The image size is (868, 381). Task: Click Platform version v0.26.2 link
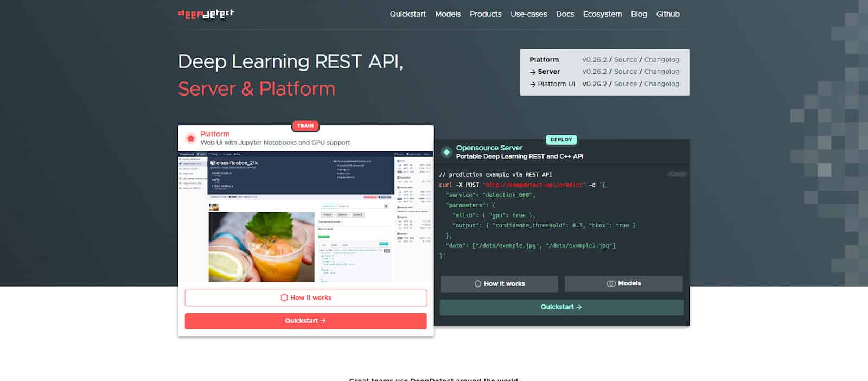595,60
